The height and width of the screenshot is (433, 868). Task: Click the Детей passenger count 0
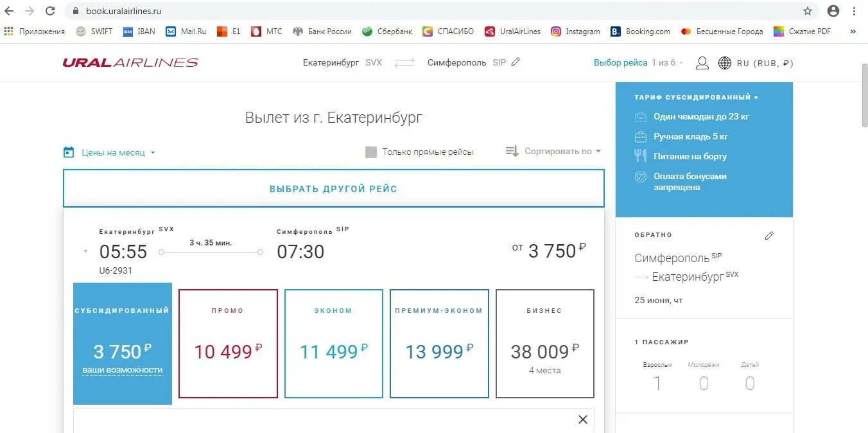pyautogui.click(x=750, y=384)
